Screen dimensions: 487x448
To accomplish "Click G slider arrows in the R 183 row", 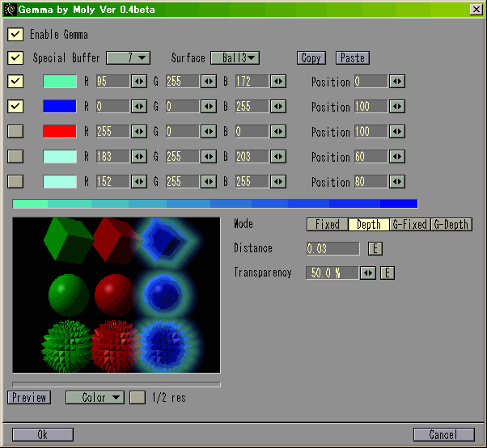I will point(209,156).
